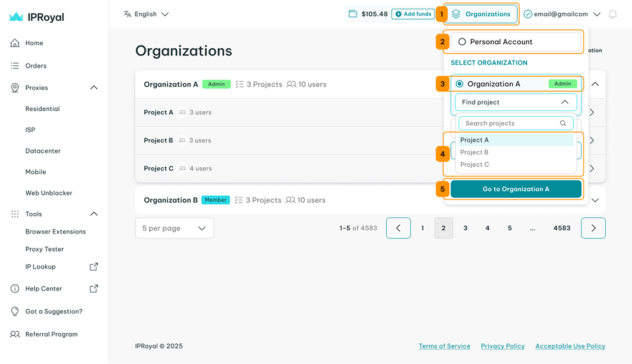Image resolution: width=632 pixels, height=364 pixels.
Task: Click the notification bell icon
Action: coord(613,14)
